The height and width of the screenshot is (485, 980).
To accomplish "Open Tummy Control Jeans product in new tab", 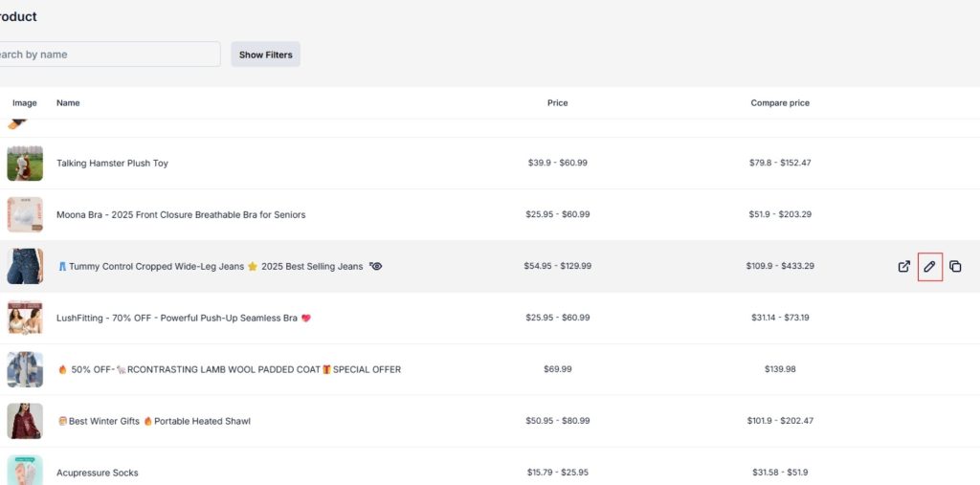I will (903, 266).
